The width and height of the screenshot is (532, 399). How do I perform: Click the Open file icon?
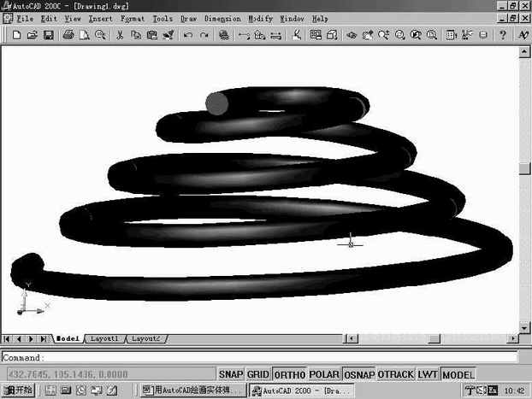tap(33, 35)
